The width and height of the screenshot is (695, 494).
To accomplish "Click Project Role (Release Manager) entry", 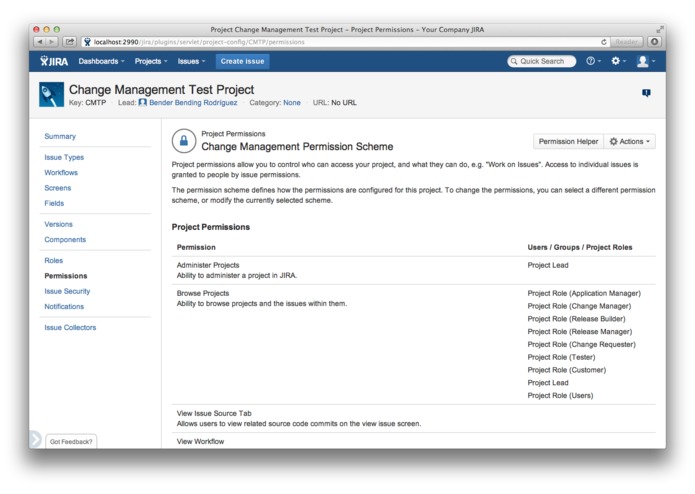I will point(579,332).
